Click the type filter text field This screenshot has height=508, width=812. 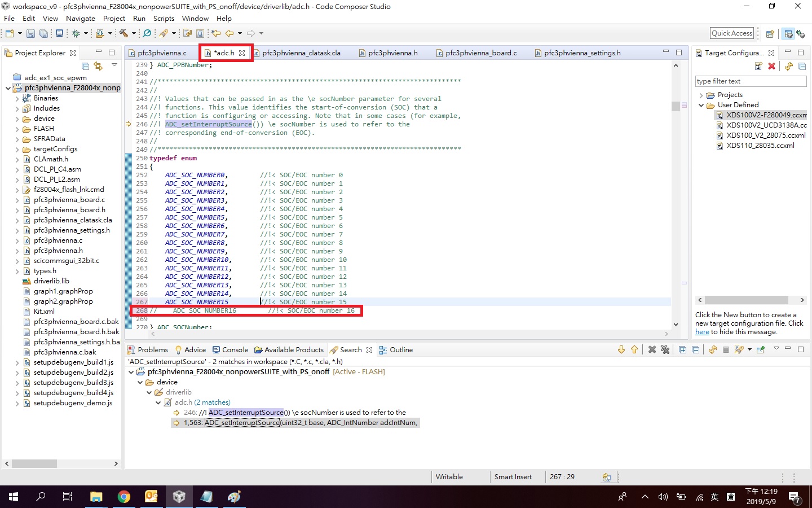click(751, 81)
